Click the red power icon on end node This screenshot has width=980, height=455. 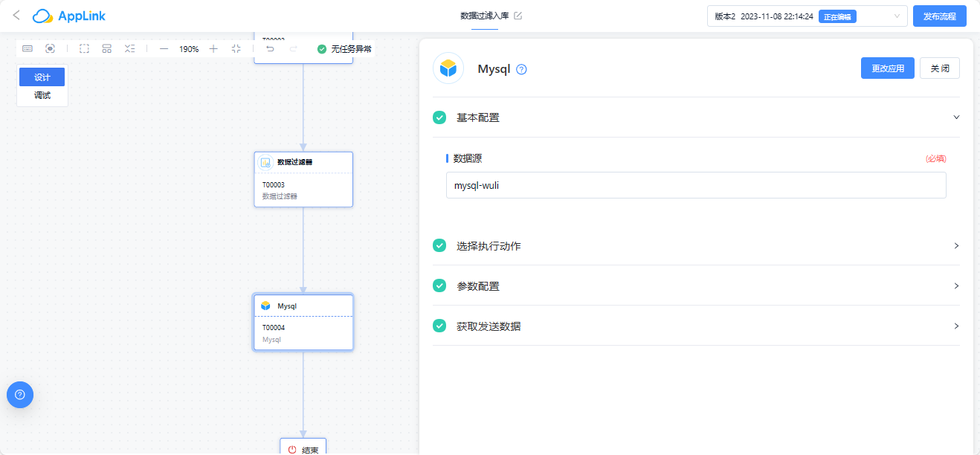pyautogui.click(x=292, y=450)
